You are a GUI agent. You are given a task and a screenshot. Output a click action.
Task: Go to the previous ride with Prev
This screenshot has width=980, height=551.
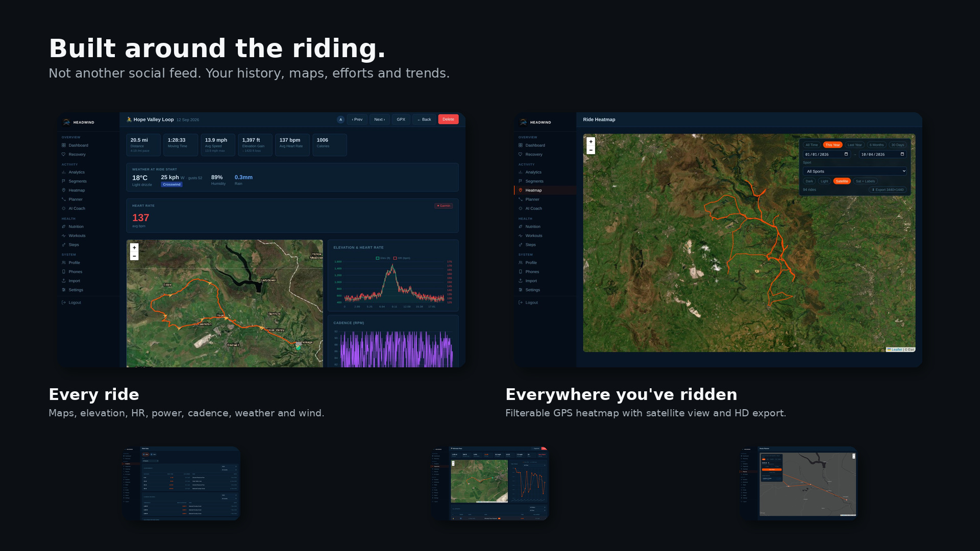[x=357, y=119]
